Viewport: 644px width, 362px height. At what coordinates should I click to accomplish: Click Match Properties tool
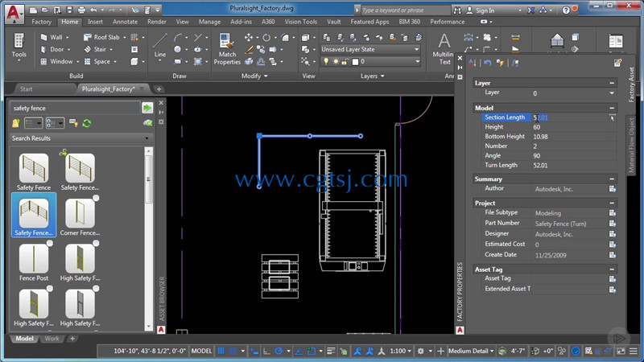click(x=227, y=49)
